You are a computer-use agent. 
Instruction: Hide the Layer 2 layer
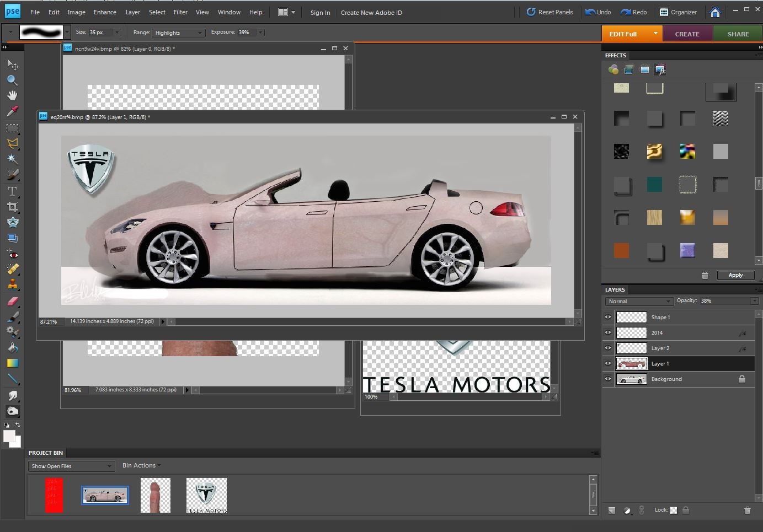(608, 348)
